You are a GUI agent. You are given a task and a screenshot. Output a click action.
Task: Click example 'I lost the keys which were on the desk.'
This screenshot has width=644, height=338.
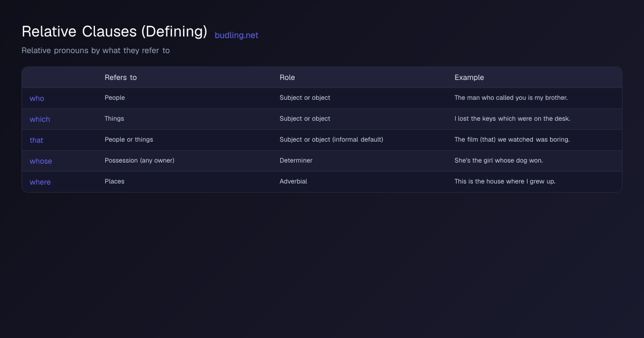[513, 119]
